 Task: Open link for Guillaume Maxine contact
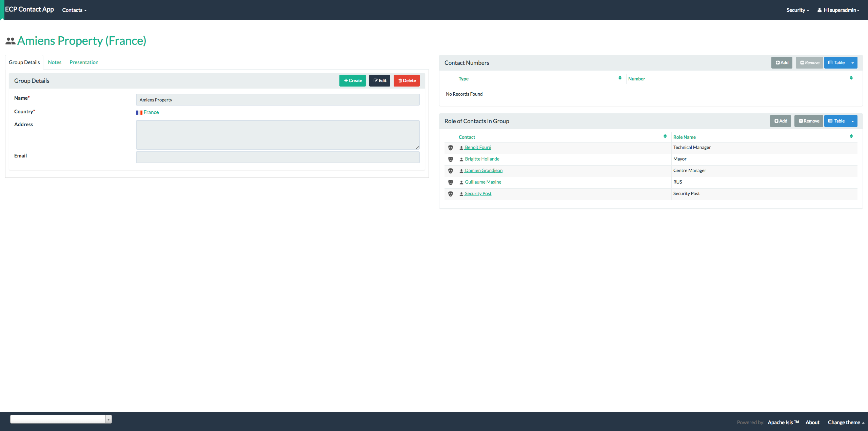pyautogui.click(x=483, y=182)
